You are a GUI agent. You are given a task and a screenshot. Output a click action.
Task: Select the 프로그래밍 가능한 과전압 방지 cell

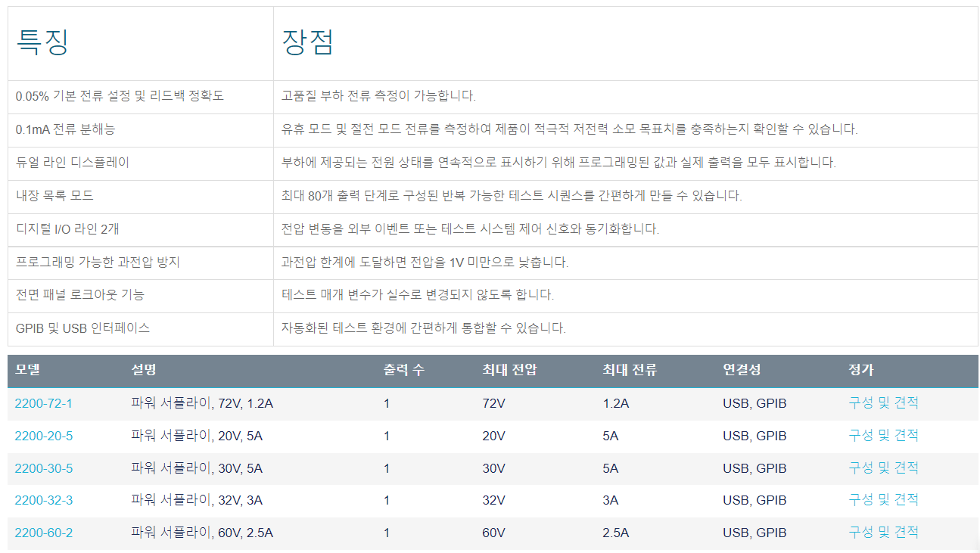coord(141,263)
